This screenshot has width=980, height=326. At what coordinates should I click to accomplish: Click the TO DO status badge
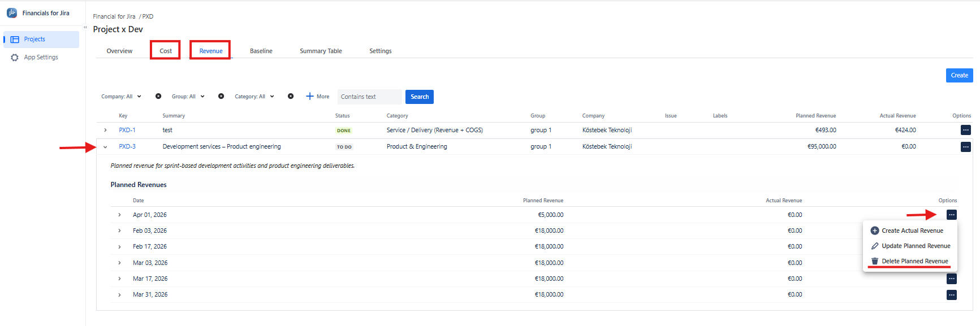coord(344,147)
